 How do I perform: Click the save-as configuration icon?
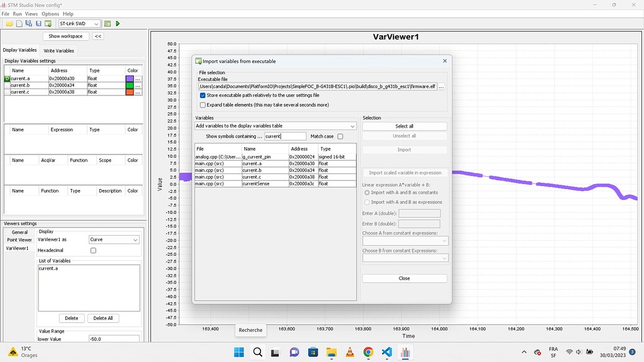(28, 23)
